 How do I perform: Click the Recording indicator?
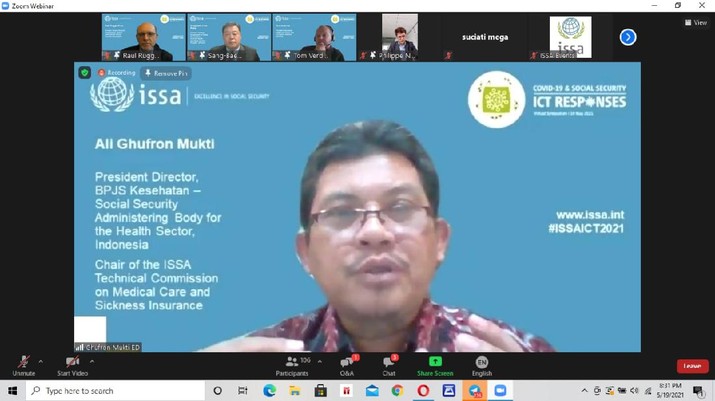(117, 73)
